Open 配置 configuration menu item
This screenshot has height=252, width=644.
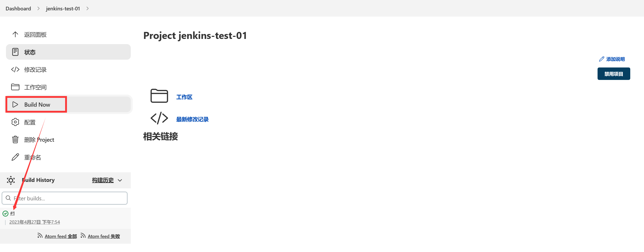coord(30,122)
